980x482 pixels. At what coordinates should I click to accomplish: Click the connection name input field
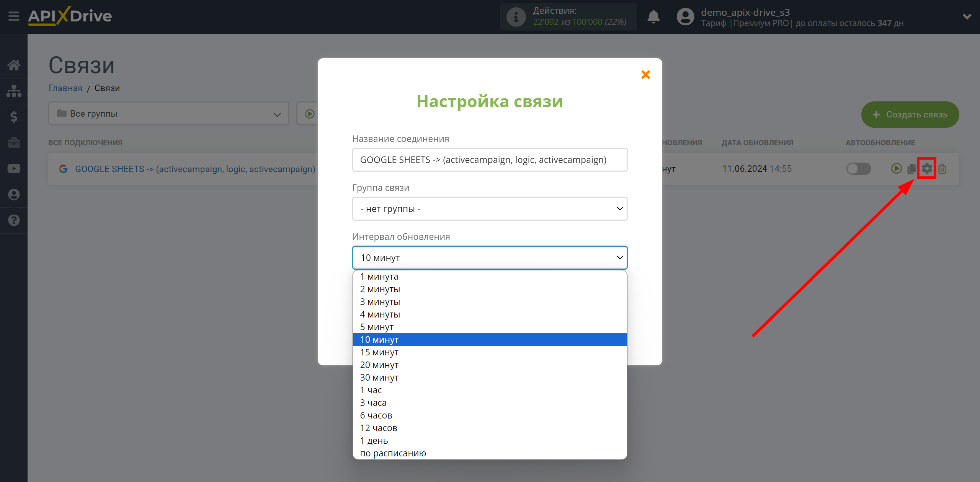[489, 160]
